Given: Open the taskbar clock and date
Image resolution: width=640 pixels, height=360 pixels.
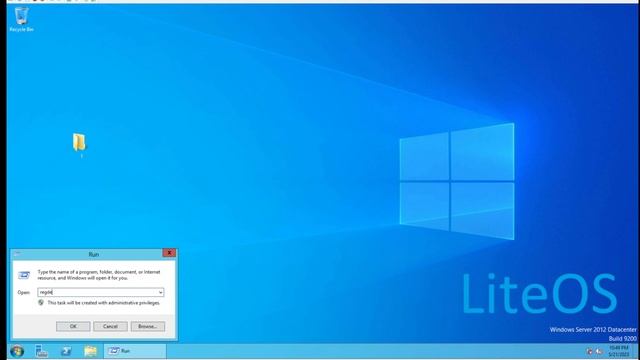Looking at the screenshot, I should coord(619,351).
